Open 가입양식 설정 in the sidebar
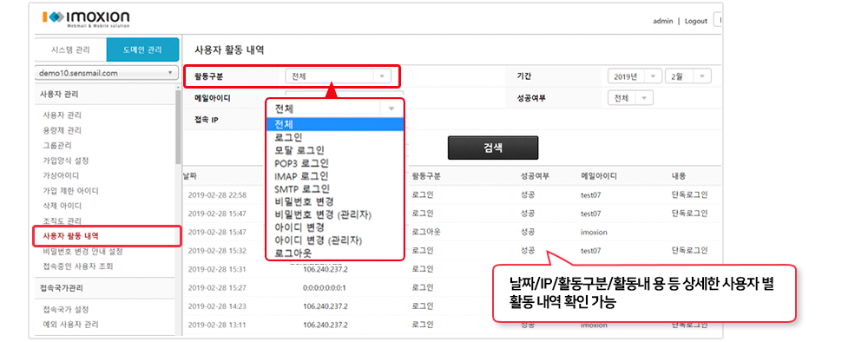Viewport: 868px width, 342px height. [x=66, y=161]
